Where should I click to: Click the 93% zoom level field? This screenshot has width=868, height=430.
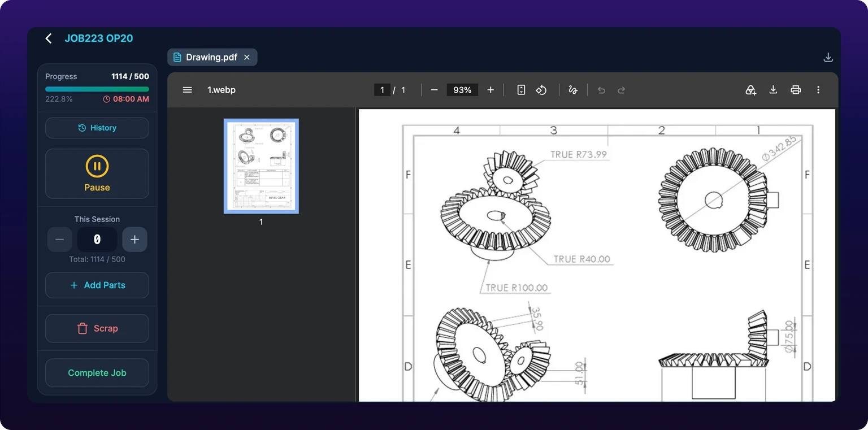pyautogui.click(x=462, y=90)
